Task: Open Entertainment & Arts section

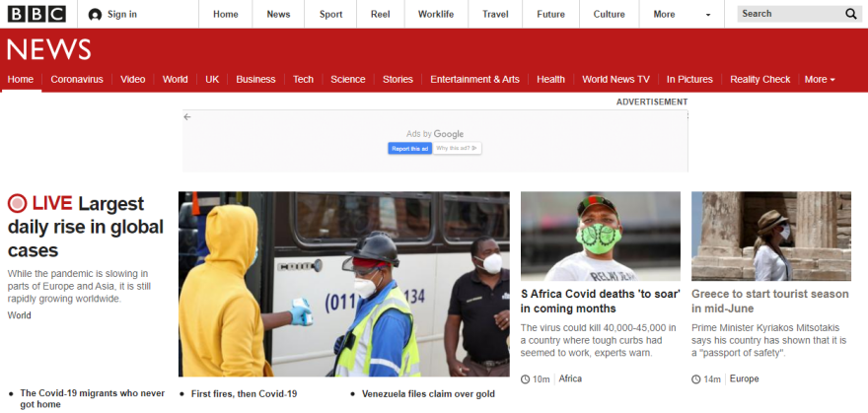Action: [x=474, y=80]
